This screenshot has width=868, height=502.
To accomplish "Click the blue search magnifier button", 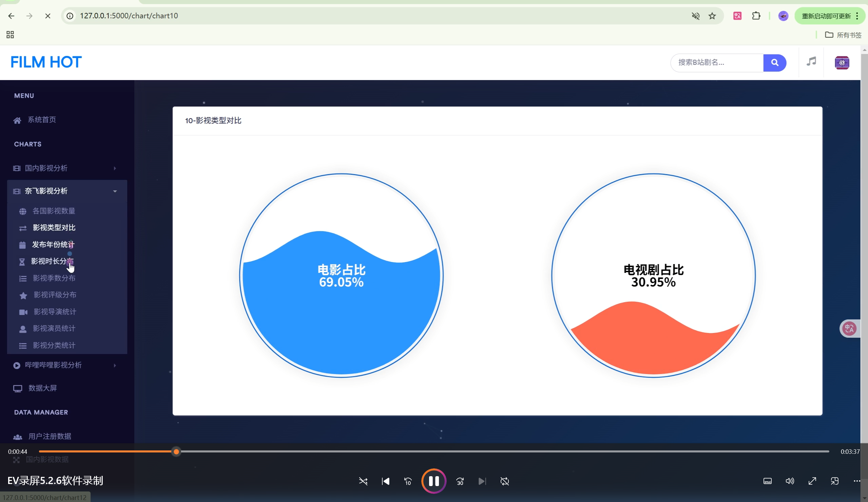I will pos(774,63).
